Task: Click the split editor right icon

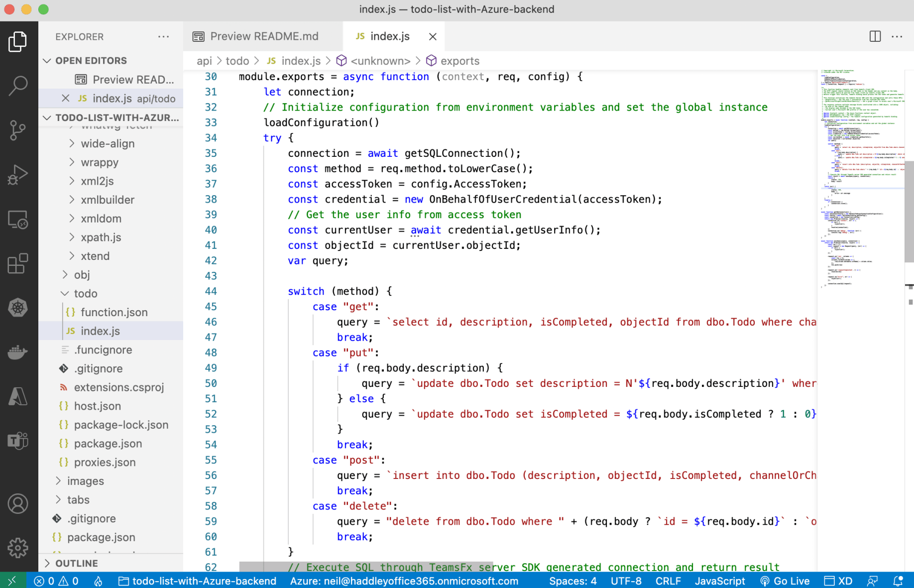Action: click(875, 36)
